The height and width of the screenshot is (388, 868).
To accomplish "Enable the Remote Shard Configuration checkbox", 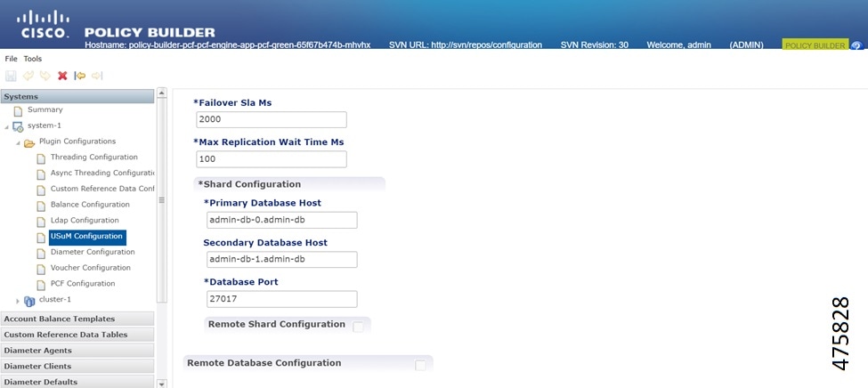I will [358, 327].
